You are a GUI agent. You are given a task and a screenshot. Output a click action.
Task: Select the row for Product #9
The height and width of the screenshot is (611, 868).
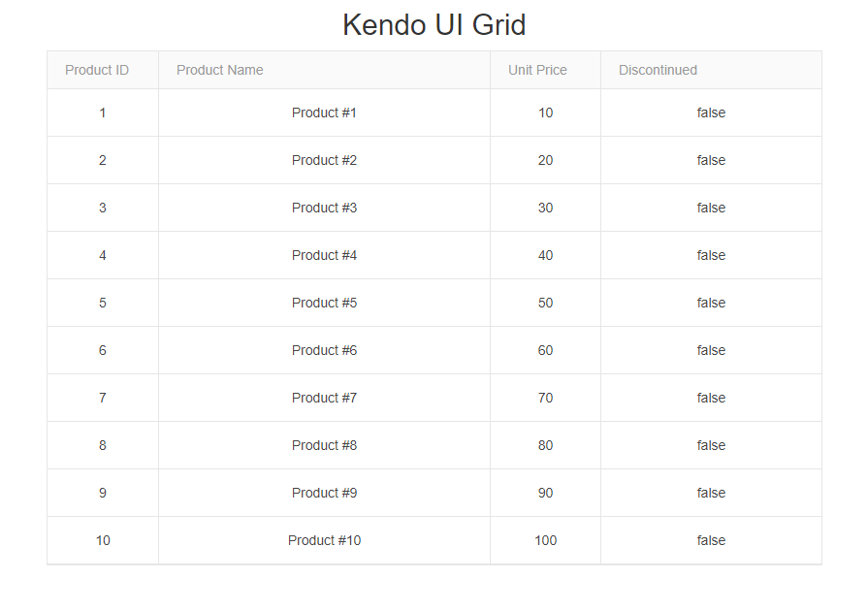click(324, 493)
